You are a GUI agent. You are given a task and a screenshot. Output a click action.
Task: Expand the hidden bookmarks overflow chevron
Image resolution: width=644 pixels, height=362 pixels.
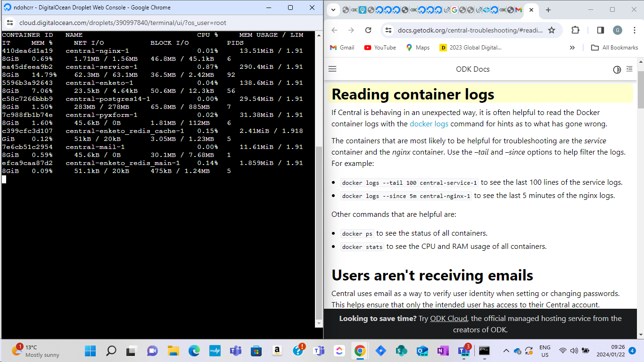pyautogui.click(x=572, y=48)
